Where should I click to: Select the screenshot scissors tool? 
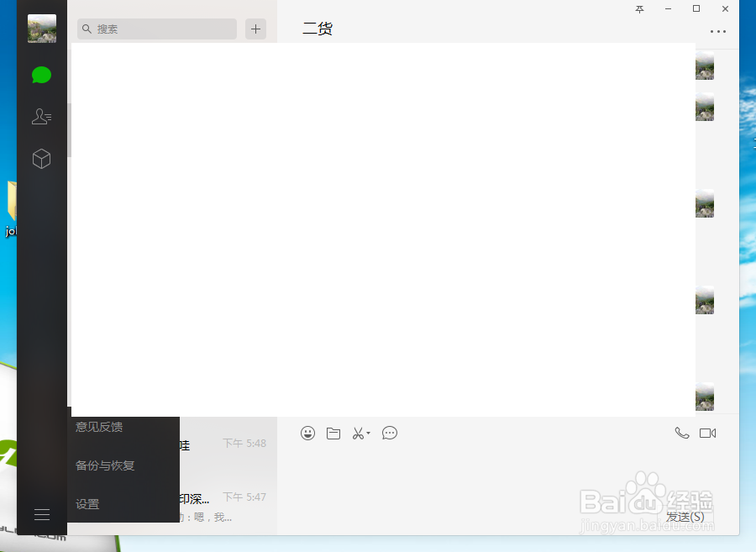357,433
